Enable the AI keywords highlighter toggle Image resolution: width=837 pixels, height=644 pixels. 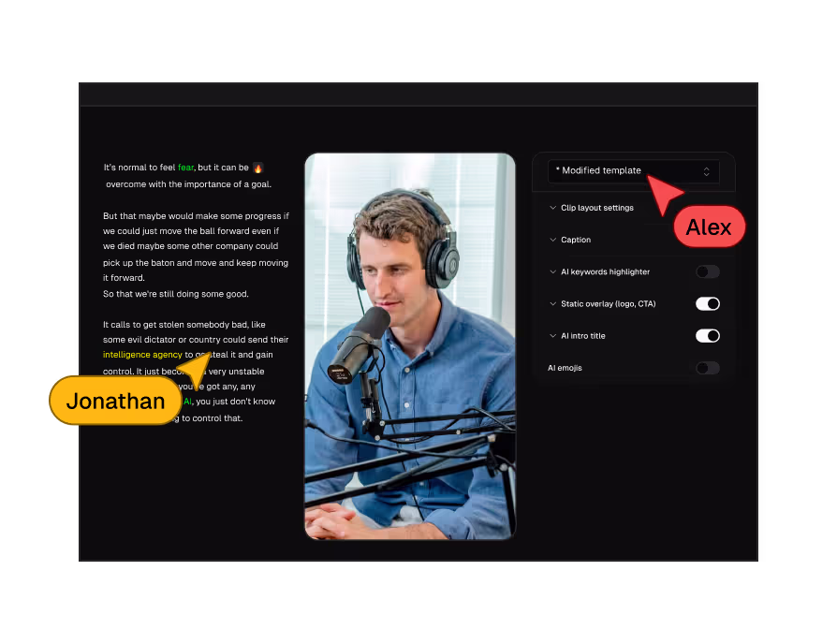pos(708,271)
